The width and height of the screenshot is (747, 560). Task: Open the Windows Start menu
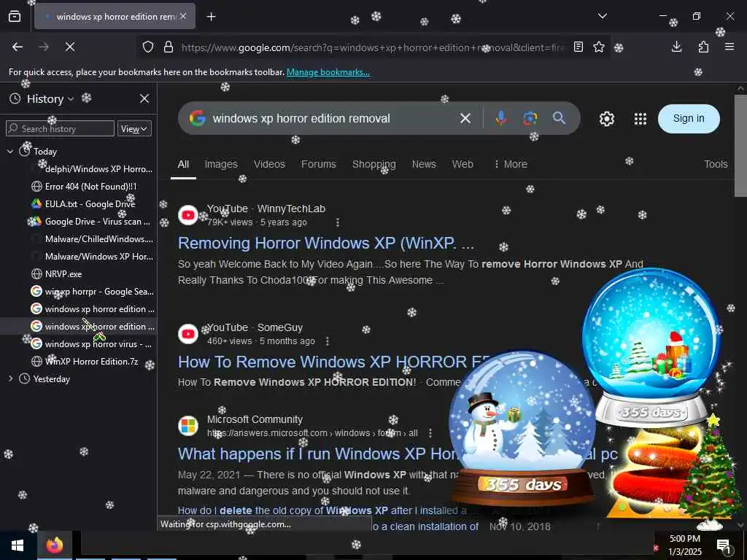[x=18, y=545]
